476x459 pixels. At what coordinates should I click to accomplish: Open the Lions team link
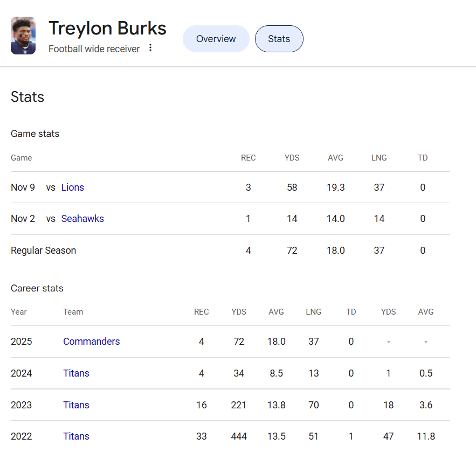(x=73, y=187)
